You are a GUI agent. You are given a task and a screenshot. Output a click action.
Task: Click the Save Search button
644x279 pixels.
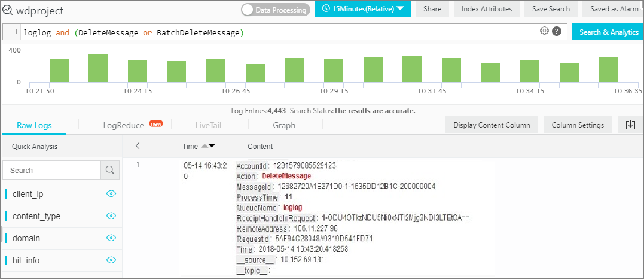[551, 8]
